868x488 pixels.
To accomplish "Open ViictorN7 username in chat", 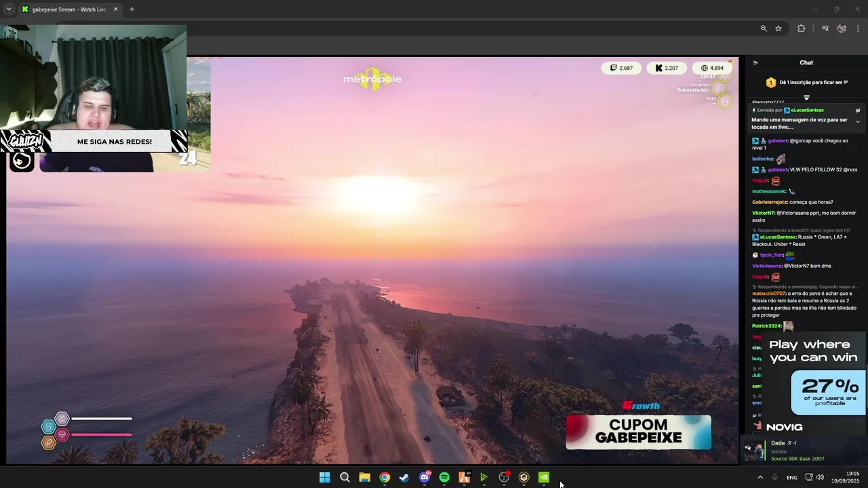I will (763, 213).
